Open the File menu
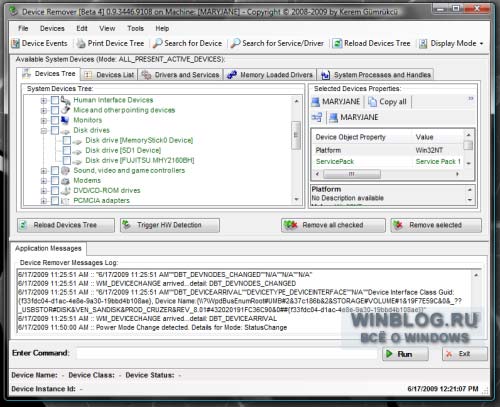The height and width of the screenshot is (407, 500). [23, 28]
